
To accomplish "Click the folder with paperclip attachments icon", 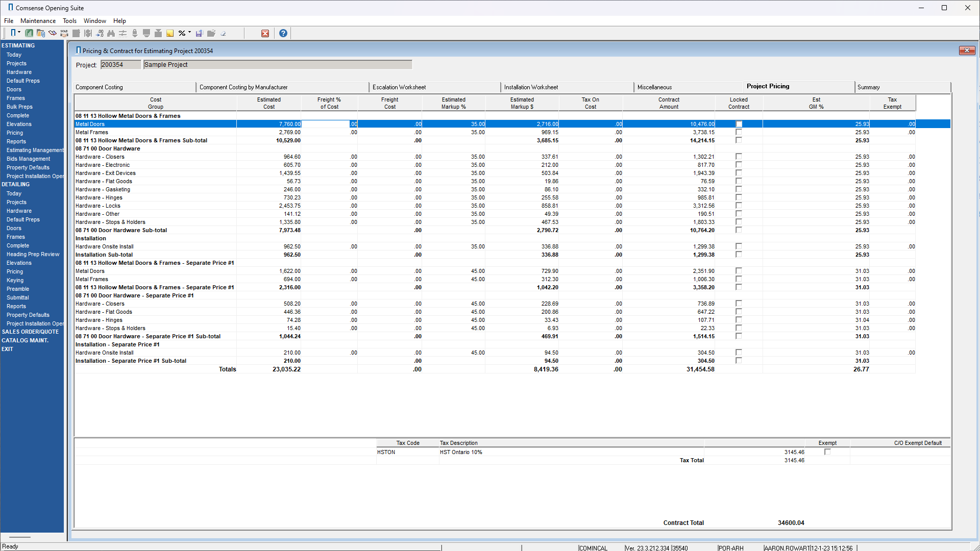I will [x=41, y=33].
